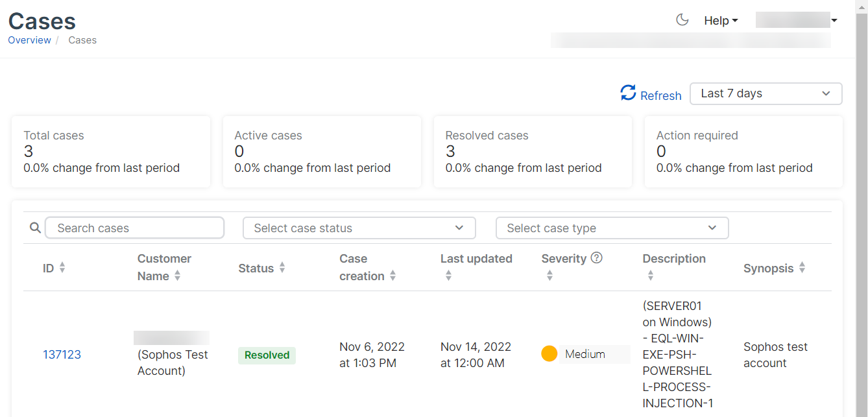Expand the Select case type dropdown
The height and width of the screenshot is (417, 868).
[x=612, y=228]
